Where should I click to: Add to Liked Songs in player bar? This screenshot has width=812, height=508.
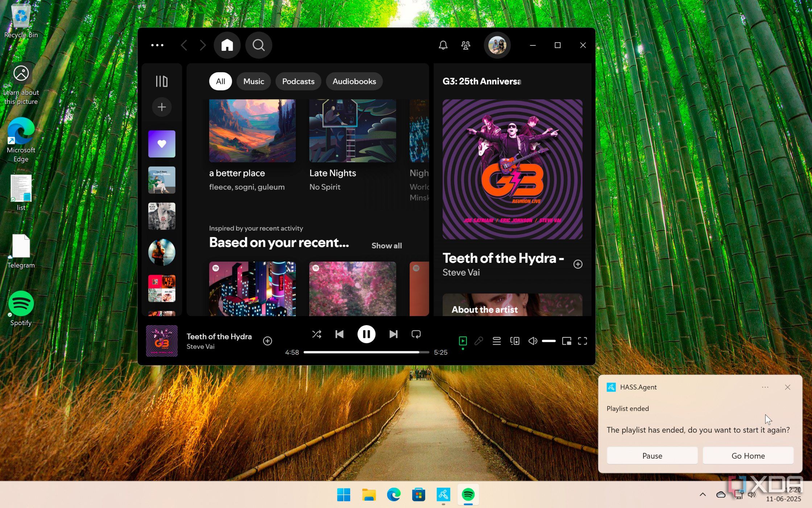click(x=268, y=341)
